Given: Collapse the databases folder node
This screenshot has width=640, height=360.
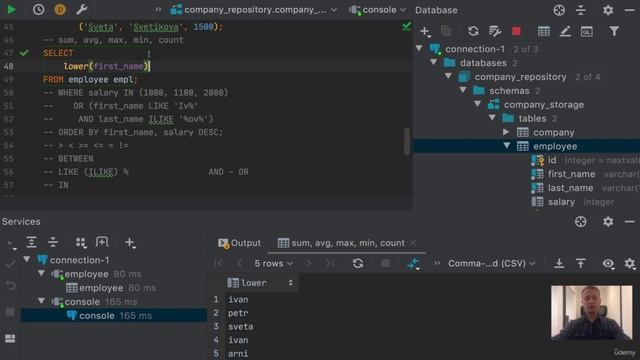Looking at the screenshot, I should 434,62.
